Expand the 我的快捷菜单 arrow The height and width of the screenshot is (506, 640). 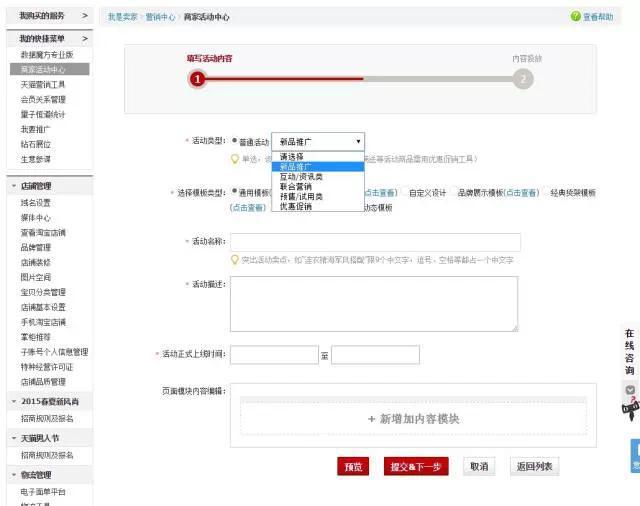[85, 38]
